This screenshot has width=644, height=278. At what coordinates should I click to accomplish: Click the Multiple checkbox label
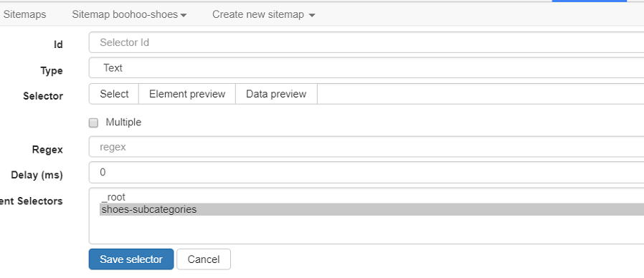click(x=123, y=123)
